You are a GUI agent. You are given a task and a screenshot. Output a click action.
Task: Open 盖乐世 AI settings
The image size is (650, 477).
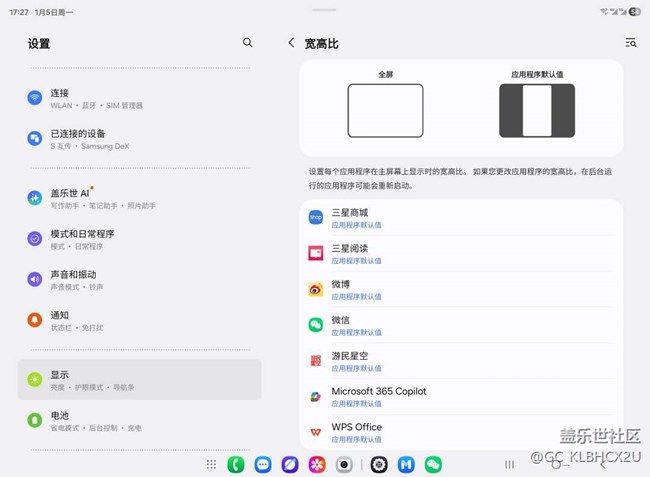tap(140, 198)
